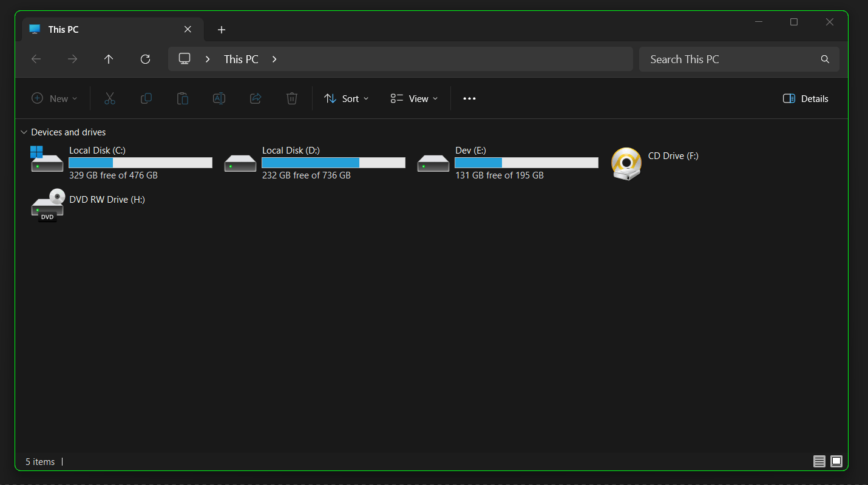
Task: Open the See more ellipsis menu
Action: pyautogui.click(x=470, y=98)
